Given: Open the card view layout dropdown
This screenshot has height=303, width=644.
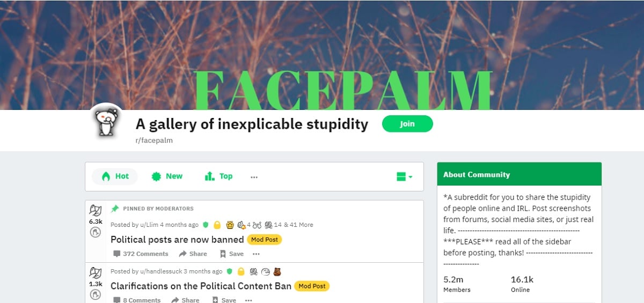Looking at the screenshot, I should click(404, 176).
